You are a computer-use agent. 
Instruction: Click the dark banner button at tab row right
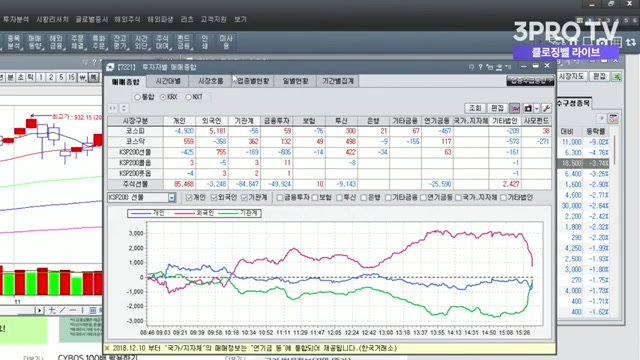tap(530, 81)
